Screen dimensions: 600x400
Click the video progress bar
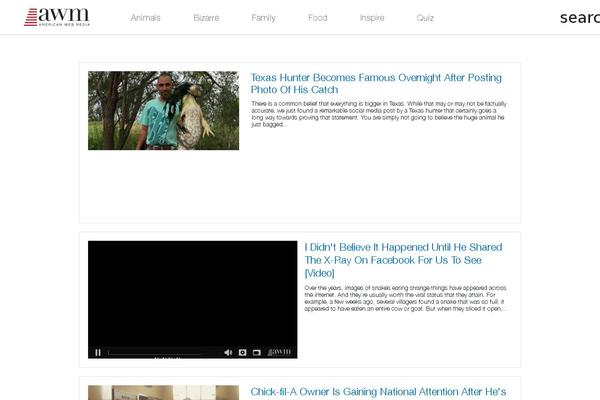pos(155,353)
